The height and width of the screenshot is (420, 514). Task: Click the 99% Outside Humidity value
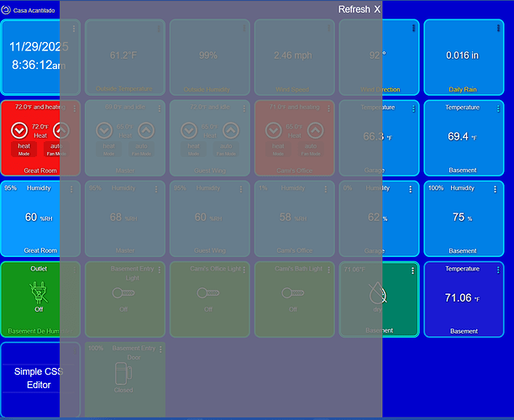pos(208,55)
